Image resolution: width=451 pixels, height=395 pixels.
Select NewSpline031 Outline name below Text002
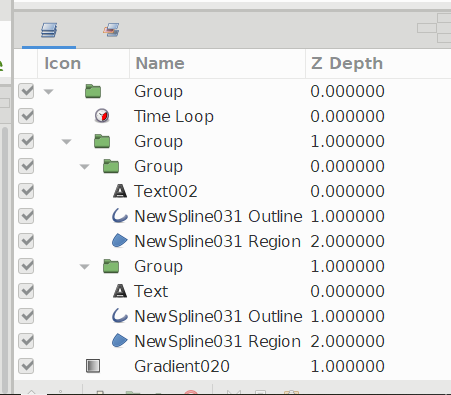click(218, 216)
